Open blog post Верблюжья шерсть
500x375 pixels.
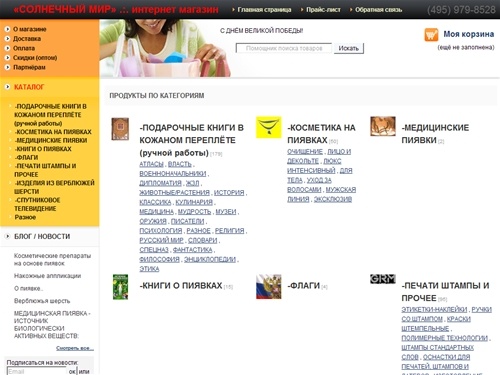click(42, 301)
